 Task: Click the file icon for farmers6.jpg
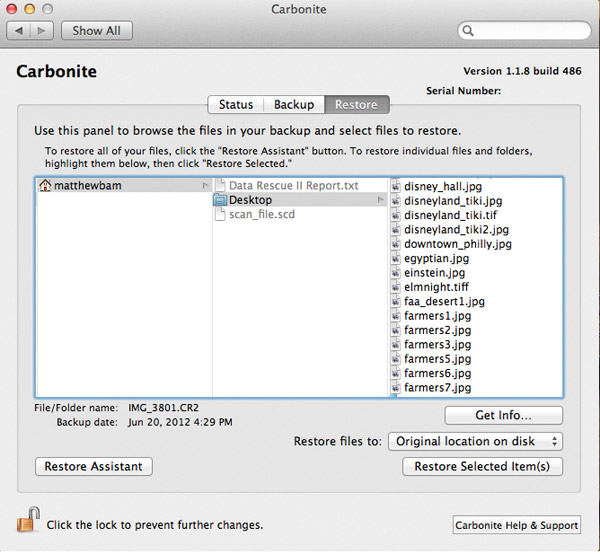(x=396, y=373)
